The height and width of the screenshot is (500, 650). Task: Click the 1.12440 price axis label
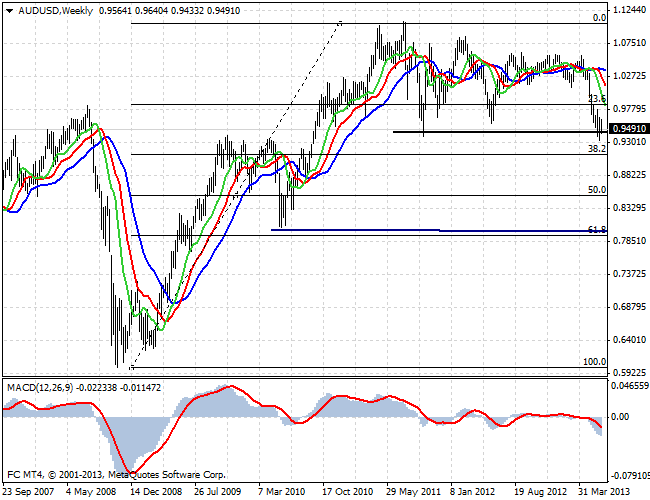(629, 10)
